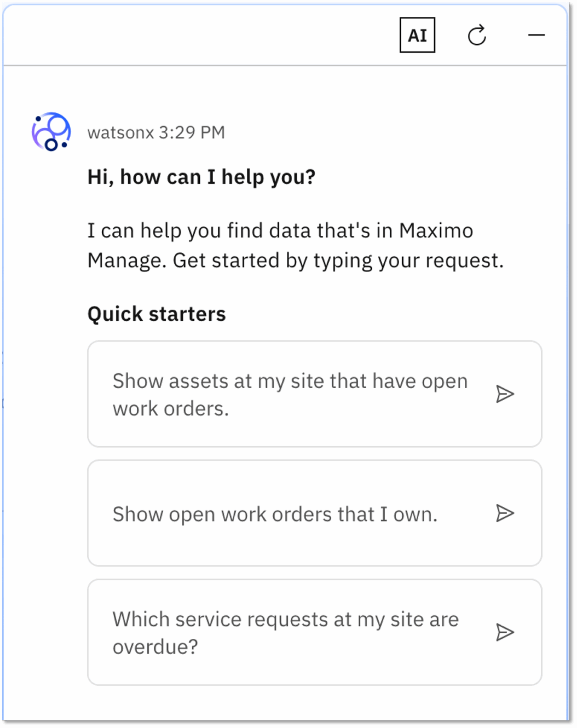Minimize the chat panel with the dash icon
This screenshot has height=728, width=577.
click(x=536, y=35)
